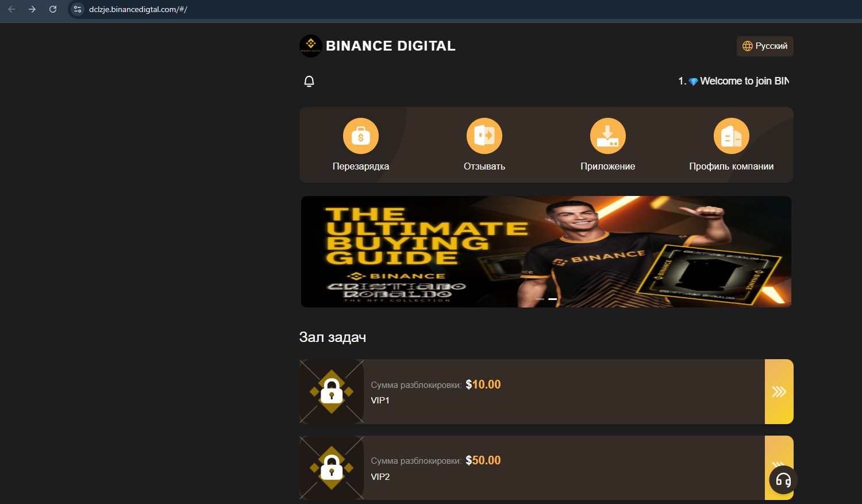Expand VIP1 task with the yellow arrow
The width and height of the screenshot is (862, 504).
779,392
